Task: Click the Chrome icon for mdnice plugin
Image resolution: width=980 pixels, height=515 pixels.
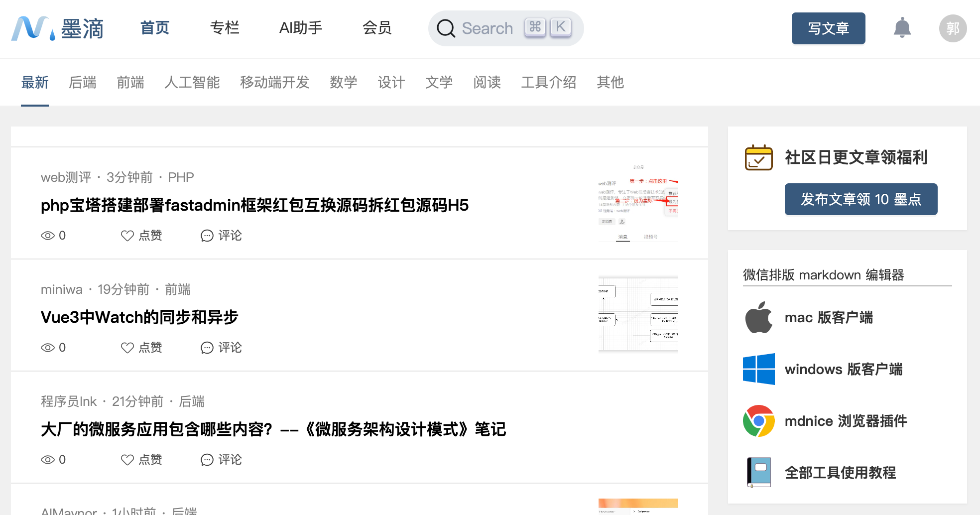Action: 758,421
